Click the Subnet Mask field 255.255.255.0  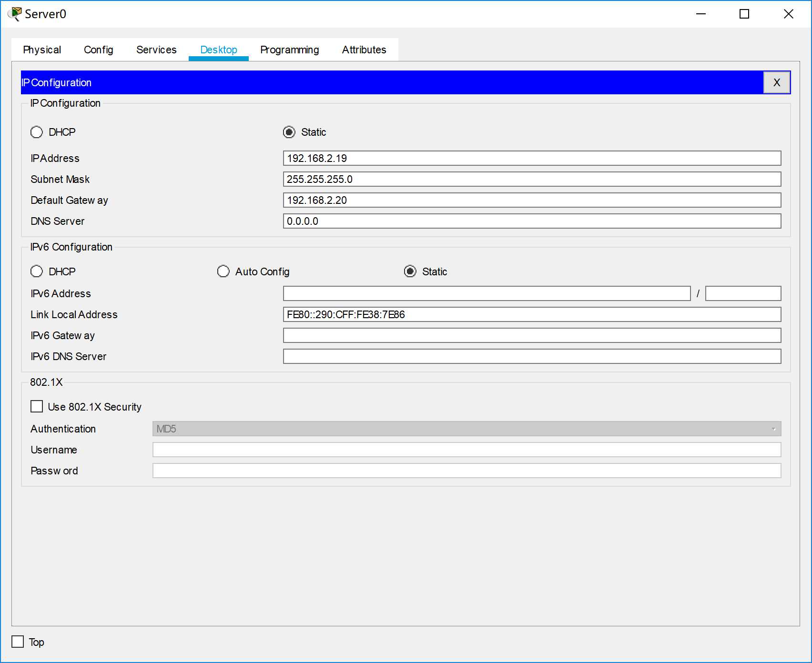coord(532,179)
